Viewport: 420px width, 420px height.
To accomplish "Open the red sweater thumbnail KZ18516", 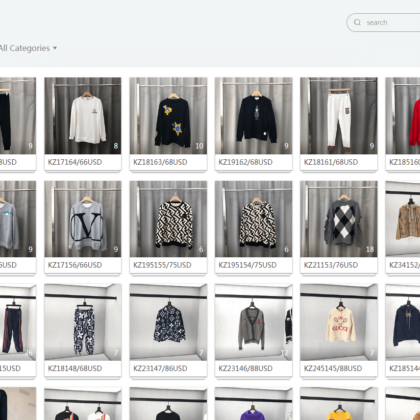I will click(x=403, y=116).
